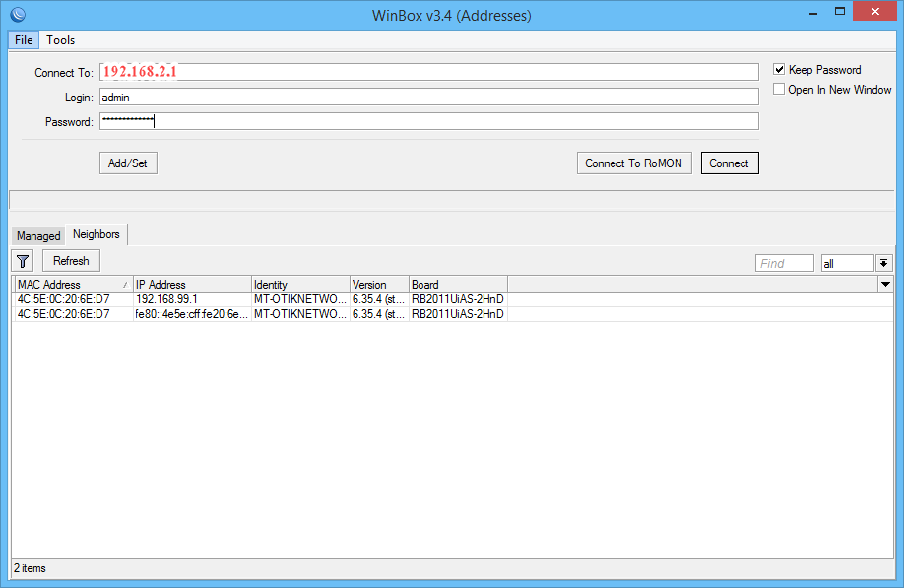Image resolution: width=904 pixels, height=588 pixels.
Task: Enable Open In New Window checkbox
Action: click(x=779, y=90)
